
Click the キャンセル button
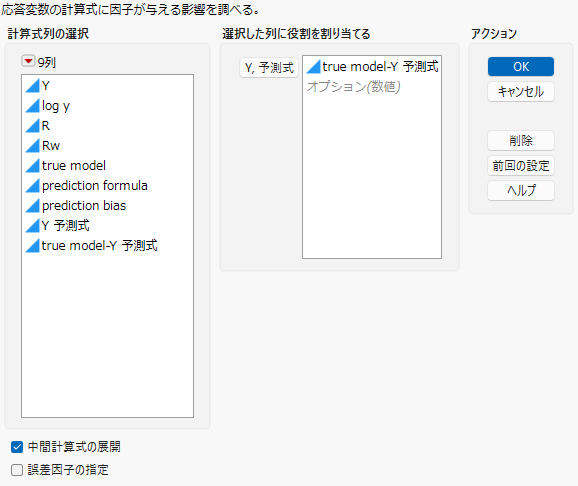521,91
